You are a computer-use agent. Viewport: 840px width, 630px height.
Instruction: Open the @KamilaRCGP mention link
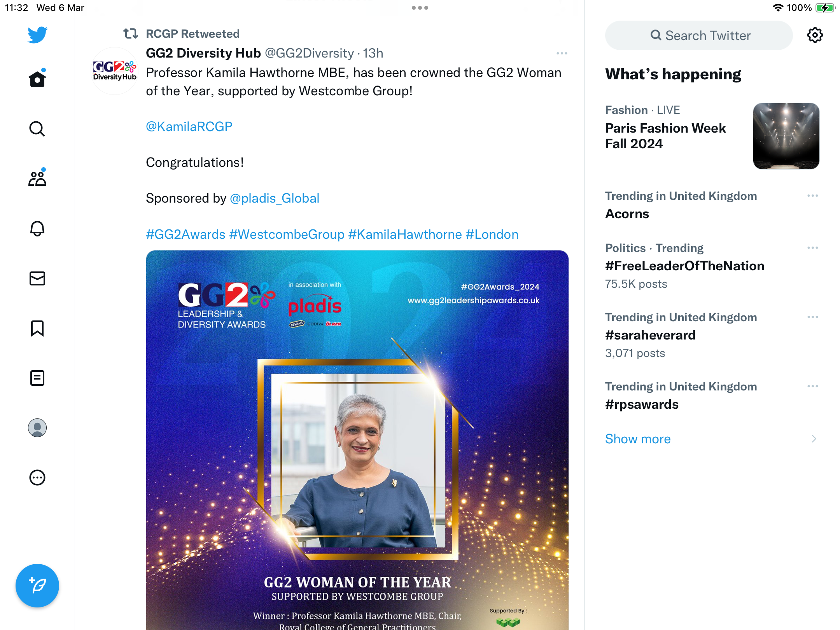[189, 127]
